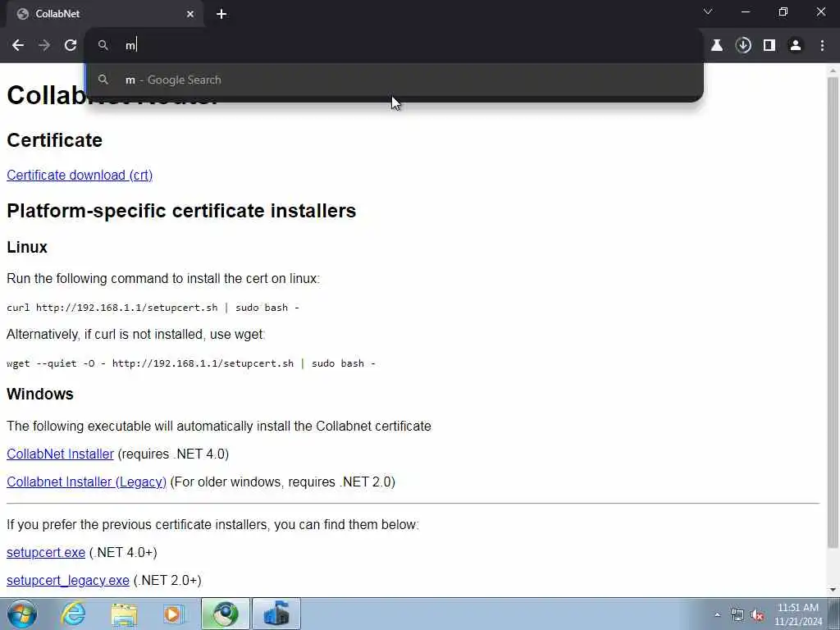Go back to the previous page
This screenshot has height=630, width=840.
(18, 46)
